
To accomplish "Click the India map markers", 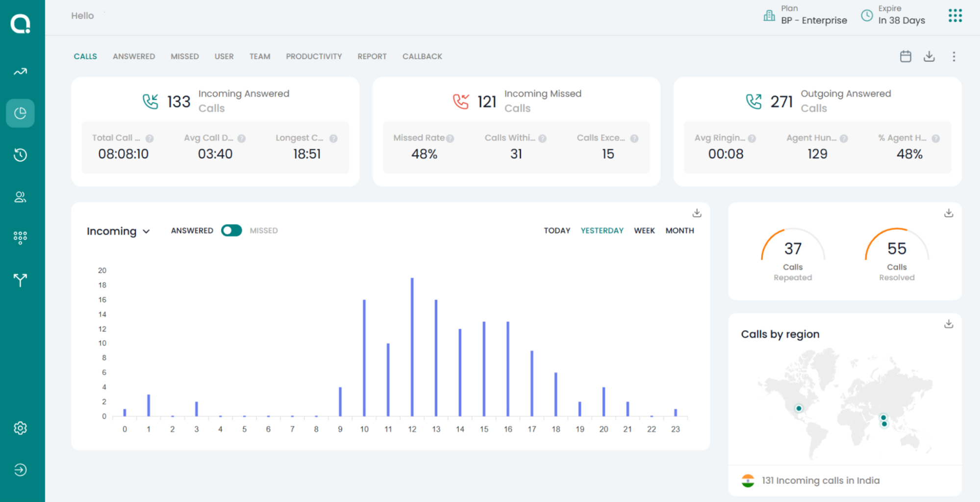I will pyautogui.click(x=884, y=421).
